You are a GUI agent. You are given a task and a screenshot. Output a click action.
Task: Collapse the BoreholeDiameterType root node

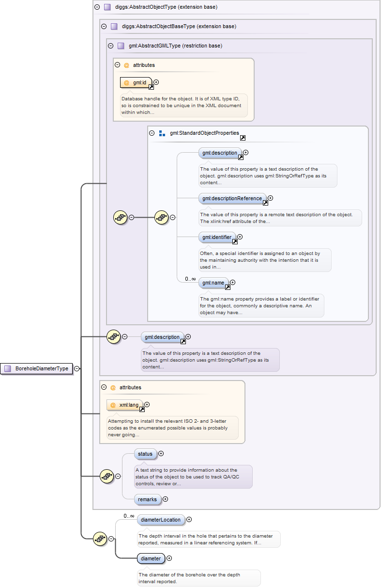tap(76, 369)
